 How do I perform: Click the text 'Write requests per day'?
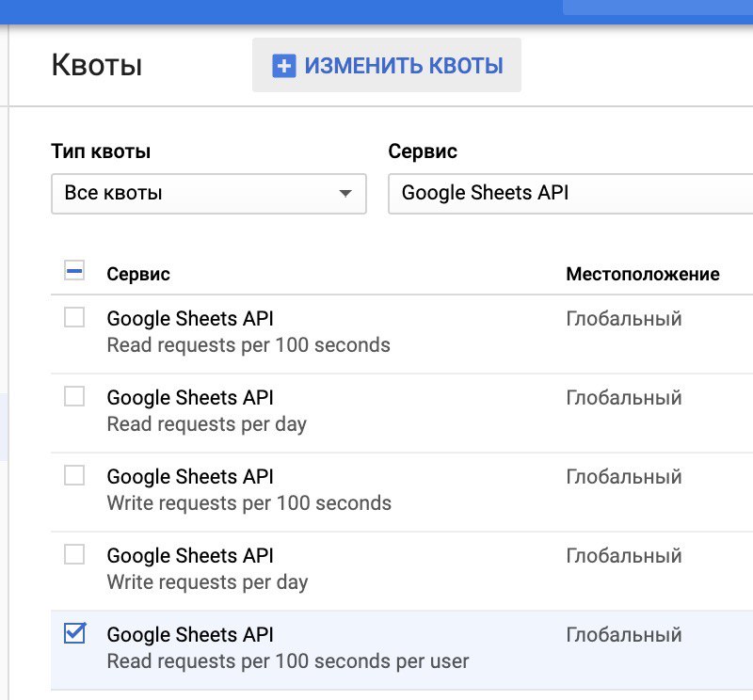tap(207, 582)
